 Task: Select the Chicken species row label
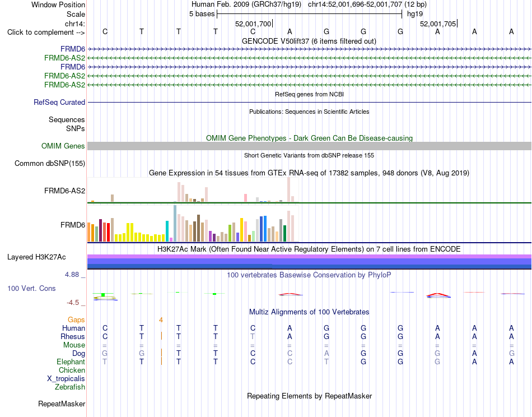pos(72,370)
